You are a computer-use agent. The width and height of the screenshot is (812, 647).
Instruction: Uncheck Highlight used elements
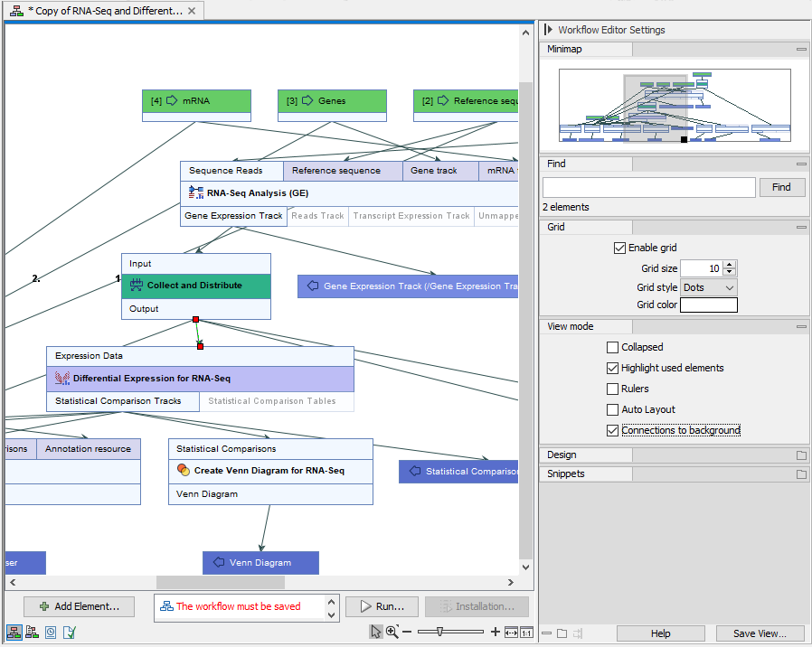(x=613, y=368)
